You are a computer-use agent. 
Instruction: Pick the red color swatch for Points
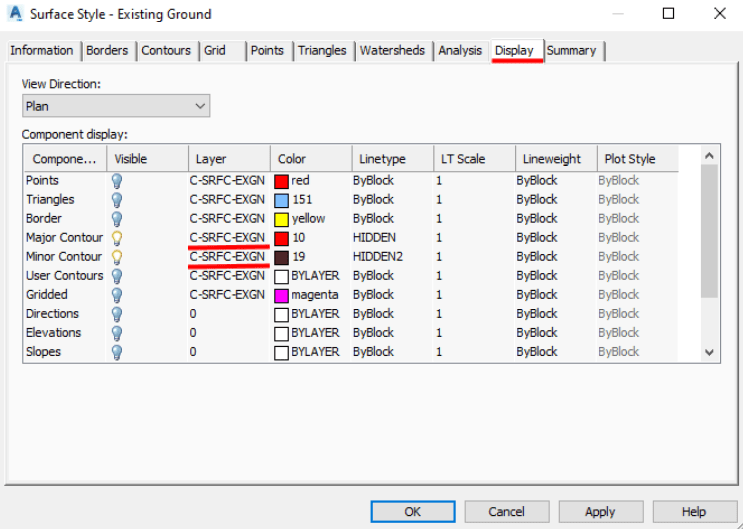281,181
